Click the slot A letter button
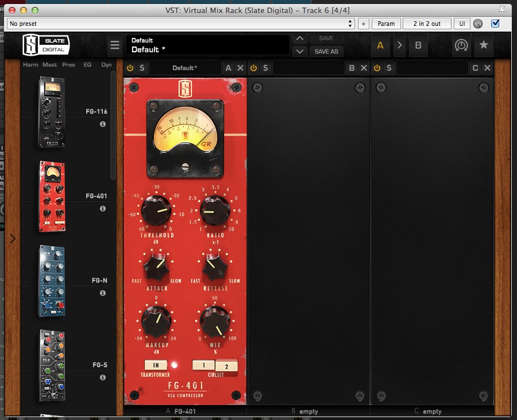517x420 pixels. tap(228, 68)
